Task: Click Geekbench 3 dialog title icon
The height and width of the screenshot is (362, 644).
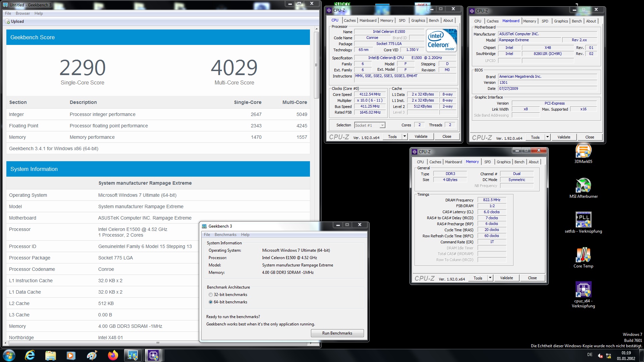Action: tap(204, 226)
